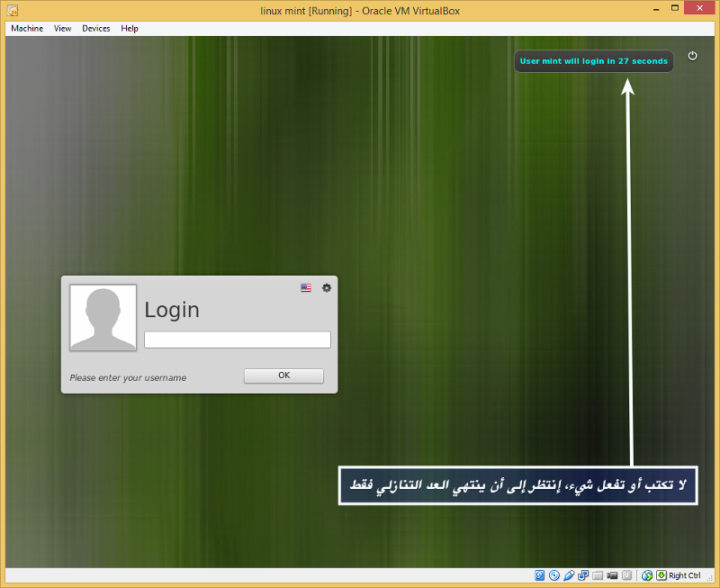Click the "Please enter your username" text
This screenshot has height=588, width=720.
(128, 377)
